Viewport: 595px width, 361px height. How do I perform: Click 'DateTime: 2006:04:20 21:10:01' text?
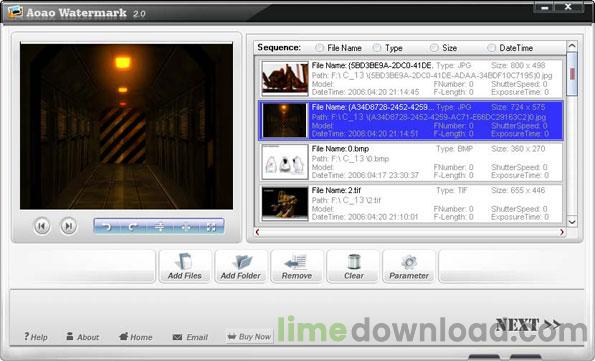click(365, 217)
